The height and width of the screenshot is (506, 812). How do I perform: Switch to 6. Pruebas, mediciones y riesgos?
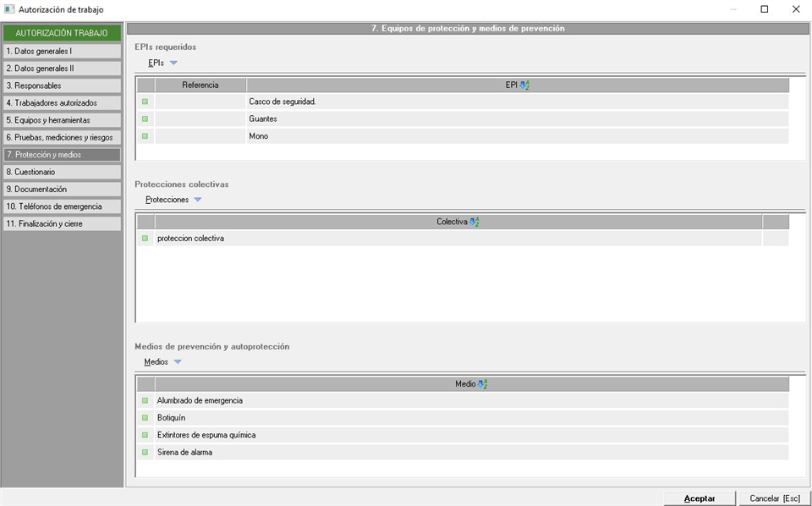click(62, 137)
